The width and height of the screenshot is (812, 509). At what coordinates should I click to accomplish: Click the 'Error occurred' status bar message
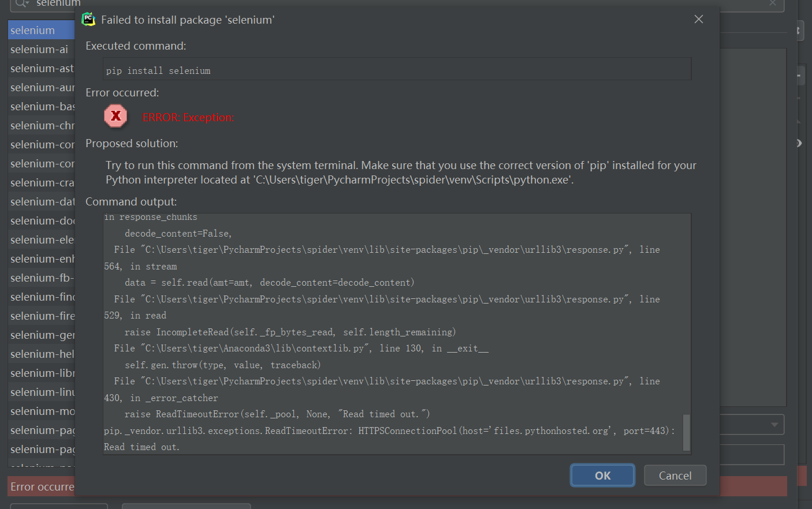tap(42, 486)
